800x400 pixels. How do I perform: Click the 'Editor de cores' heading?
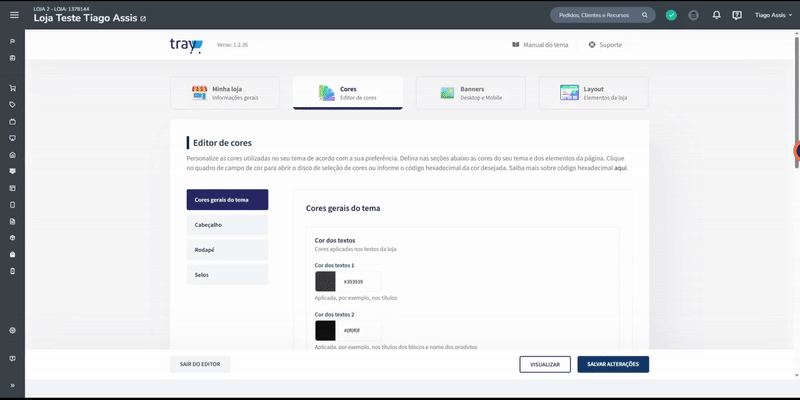pyautogui.click(x=222, y=143)
